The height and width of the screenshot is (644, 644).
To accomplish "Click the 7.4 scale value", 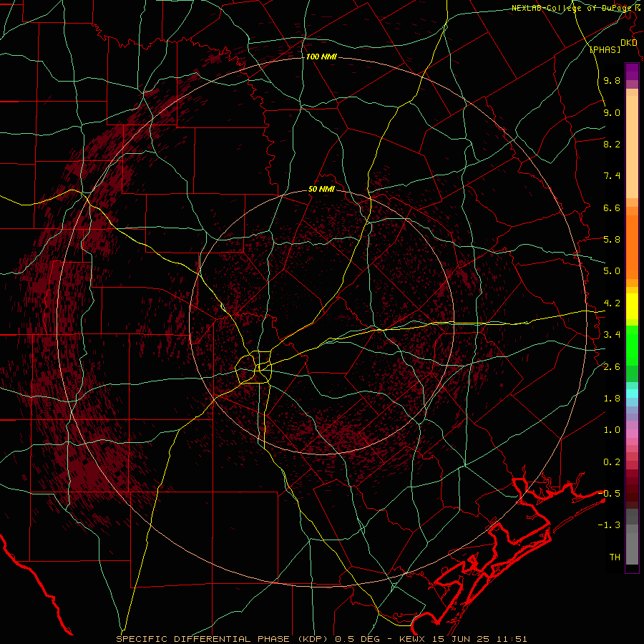I will tap(612, 176).
